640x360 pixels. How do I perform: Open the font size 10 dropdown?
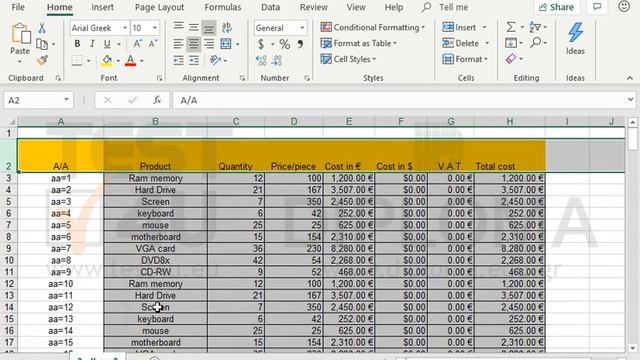coord(155,28)
